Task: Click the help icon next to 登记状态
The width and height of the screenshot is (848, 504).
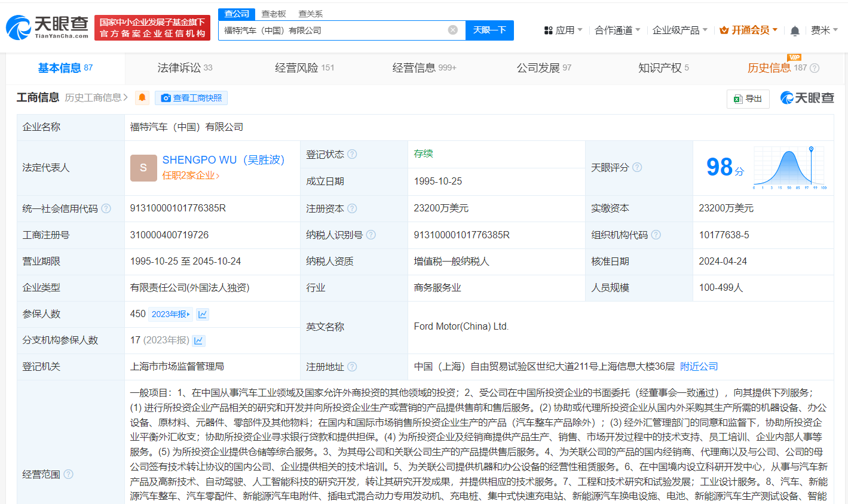Action: coord(353,154)
